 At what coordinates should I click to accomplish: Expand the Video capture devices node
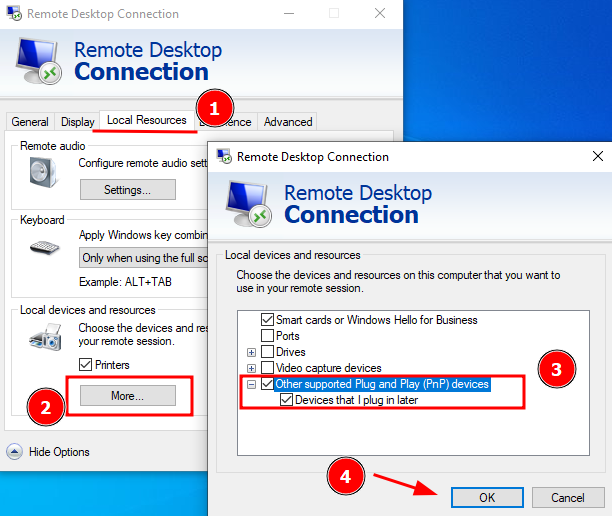(x=251, y=368)
